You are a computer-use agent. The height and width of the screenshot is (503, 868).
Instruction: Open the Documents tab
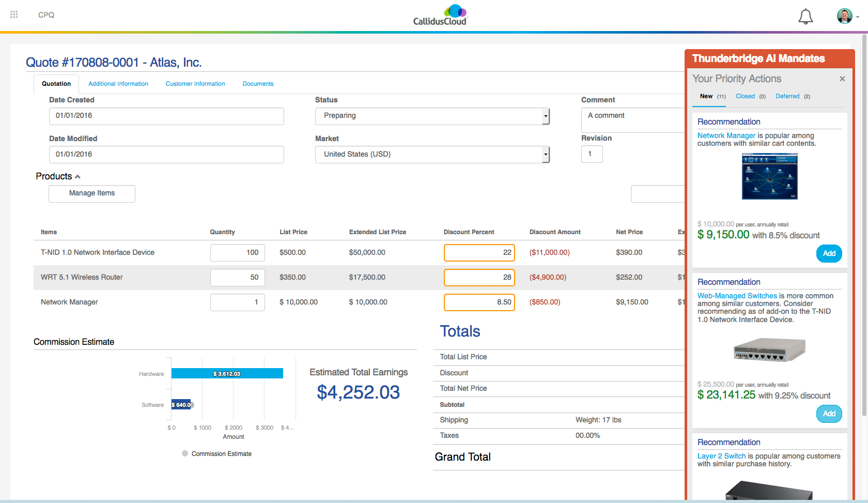pyautogui.click(x=258, y=83)
